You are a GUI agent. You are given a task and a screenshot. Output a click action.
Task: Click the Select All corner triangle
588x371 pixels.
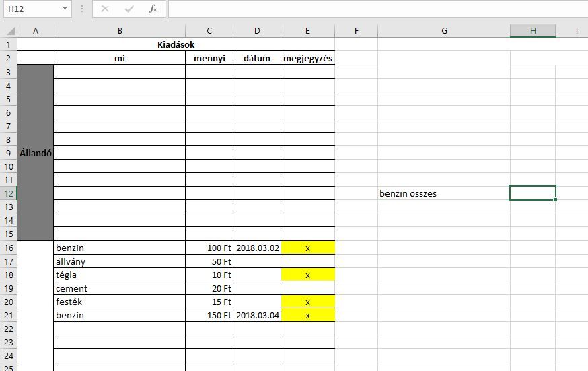click(x=11, y=31)
